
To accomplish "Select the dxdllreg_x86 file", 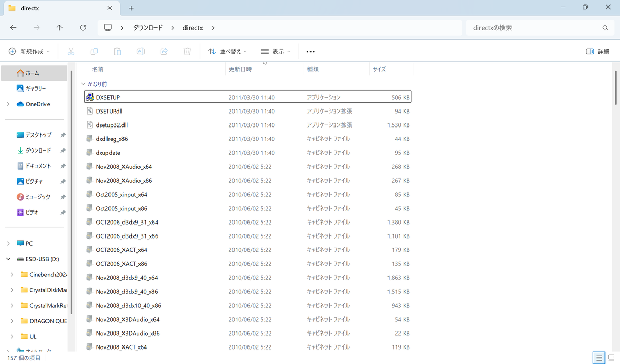I will (x=248, y=139).
